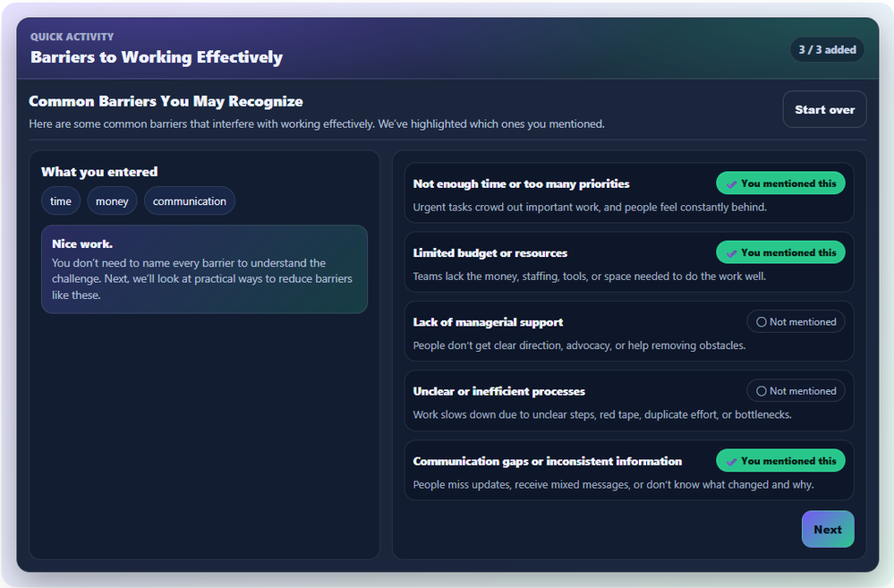Click checkmark icon on Limited budget badge
The height and width of the screenshot is (588, 894).
click(732, 252)
